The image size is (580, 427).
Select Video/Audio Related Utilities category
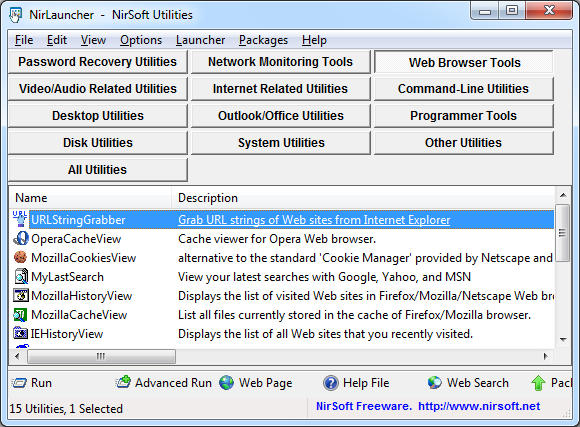98,89
